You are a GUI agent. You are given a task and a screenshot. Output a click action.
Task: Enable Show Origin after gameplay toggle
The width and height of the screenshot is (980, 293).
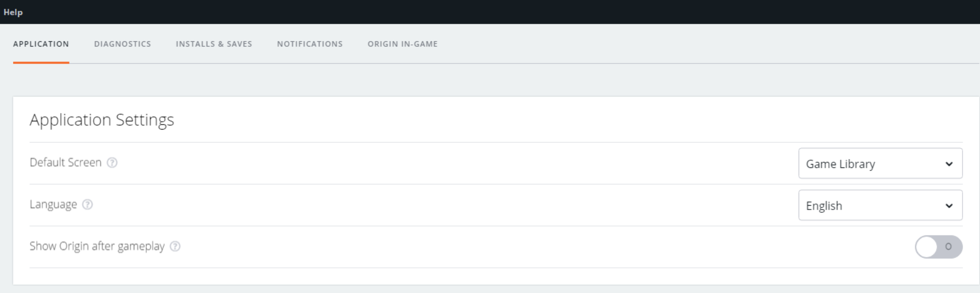[x=938, y=247]
